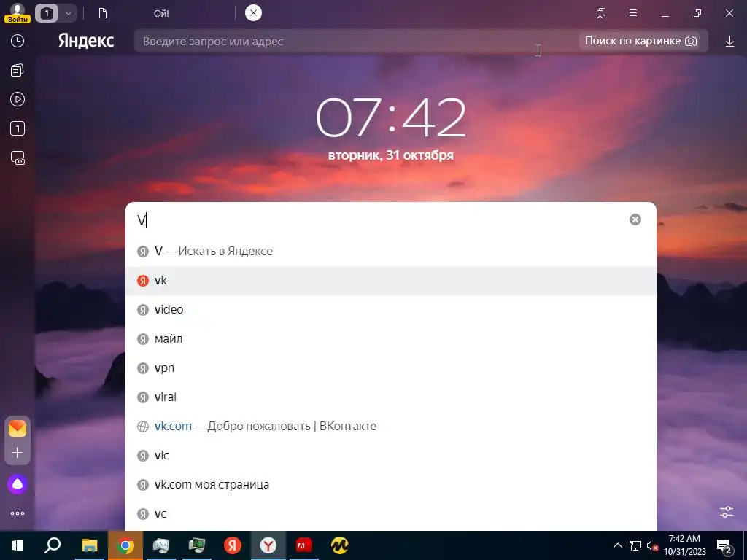
Task: Open the background settings sliders icon
Action: (x=726, y=512)
